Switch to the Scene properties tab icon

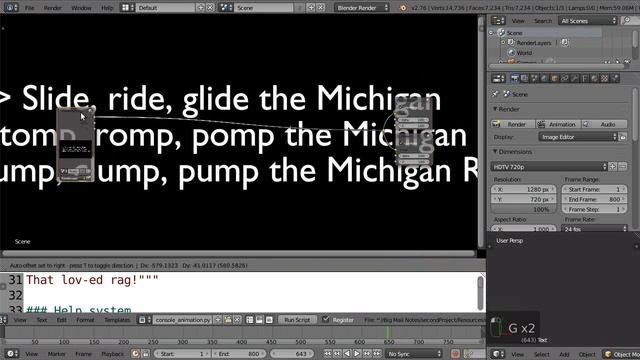click(x=534, y=78)
